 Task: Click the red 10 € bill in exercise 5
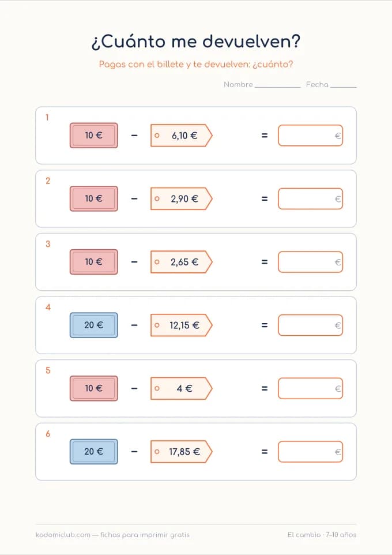tap(94, 388)
